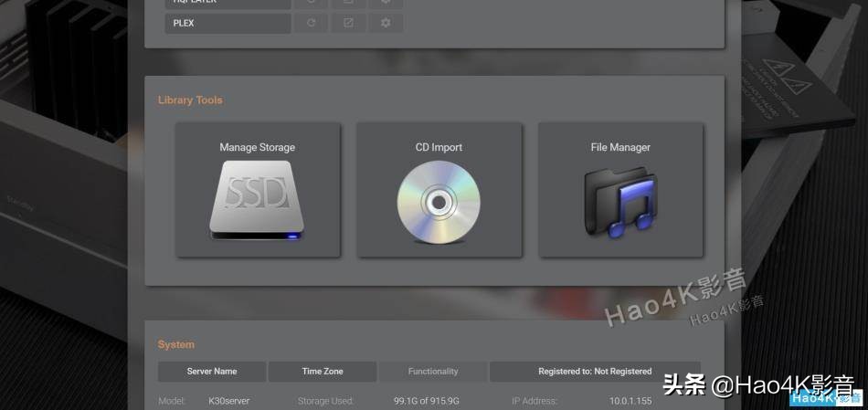
Task: Click the IP Address label
Action: tap(535, 401)
